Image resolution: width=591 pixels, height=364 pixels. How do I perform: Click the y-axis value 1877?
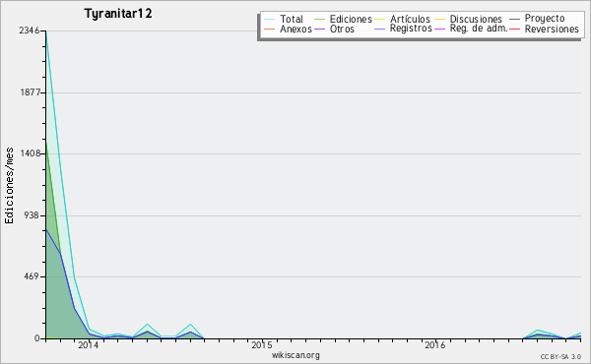(30, 92)
